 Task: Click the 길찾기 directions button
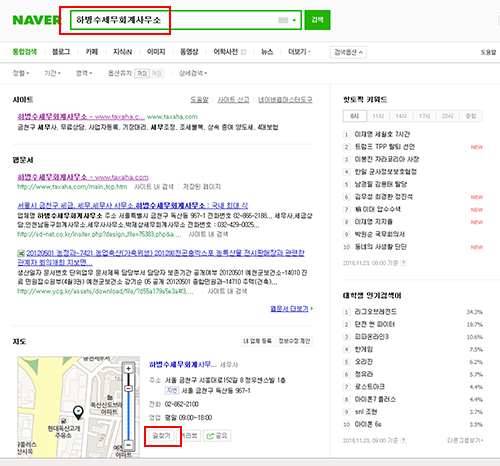pos(162,436)
